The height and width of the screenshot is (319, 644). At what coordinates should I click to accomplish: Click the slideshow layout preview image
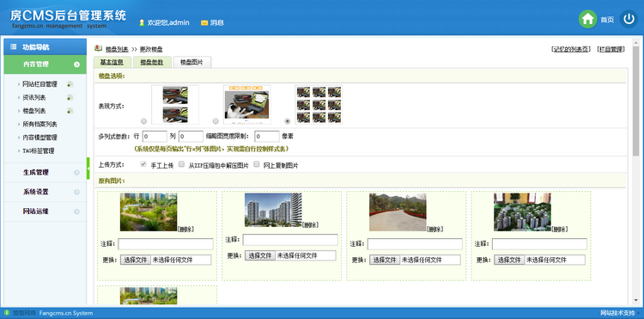click(x=246, y=104)
